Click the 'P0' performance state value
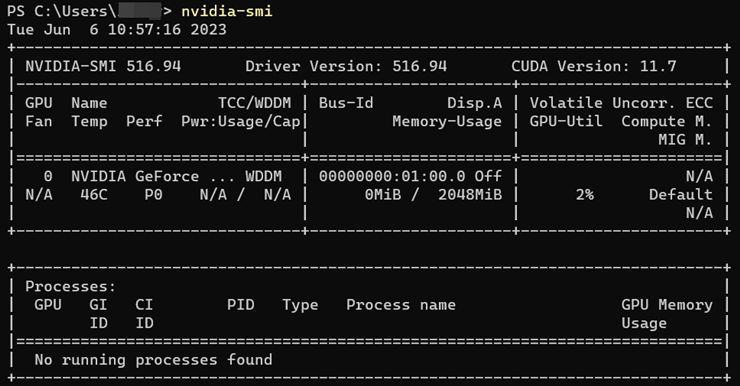The width and height of the screenshot is (740, 386). point(153,195)
